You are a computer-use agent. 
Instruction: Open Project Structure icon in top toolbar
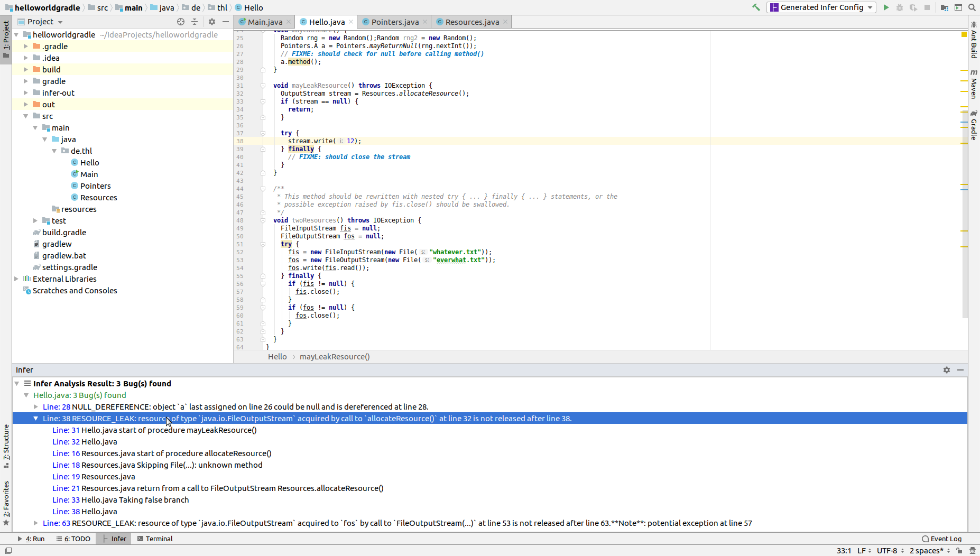[x=944, y=7]
